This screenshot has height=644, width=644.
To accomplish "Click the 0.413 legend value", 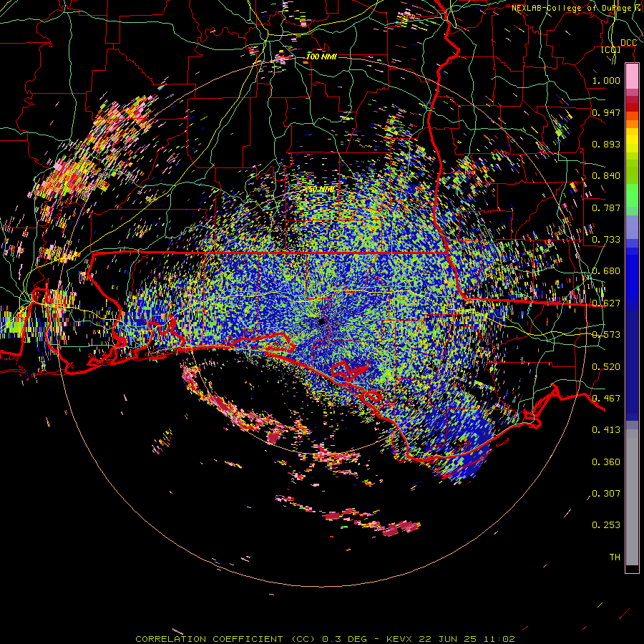I will pyautogui.click(x=606, y=430).
